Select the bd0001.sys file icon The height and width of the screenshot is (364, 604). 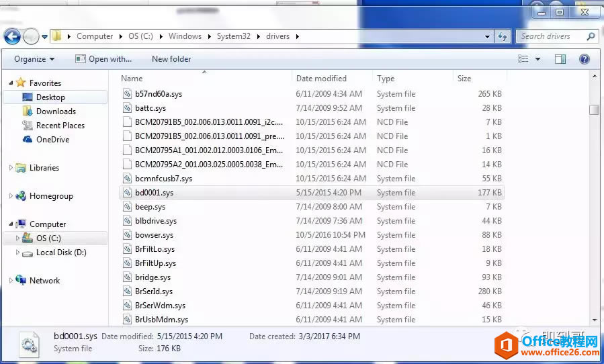pyautogui.click(x=128, y=193)
